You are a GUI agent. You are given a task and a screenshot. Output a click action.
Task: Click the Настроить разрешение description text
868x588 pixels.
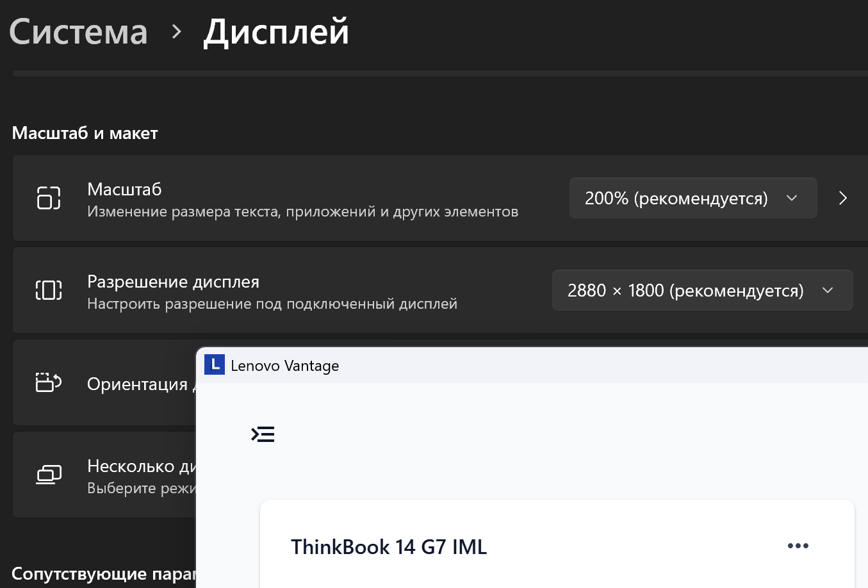(272, 304)
